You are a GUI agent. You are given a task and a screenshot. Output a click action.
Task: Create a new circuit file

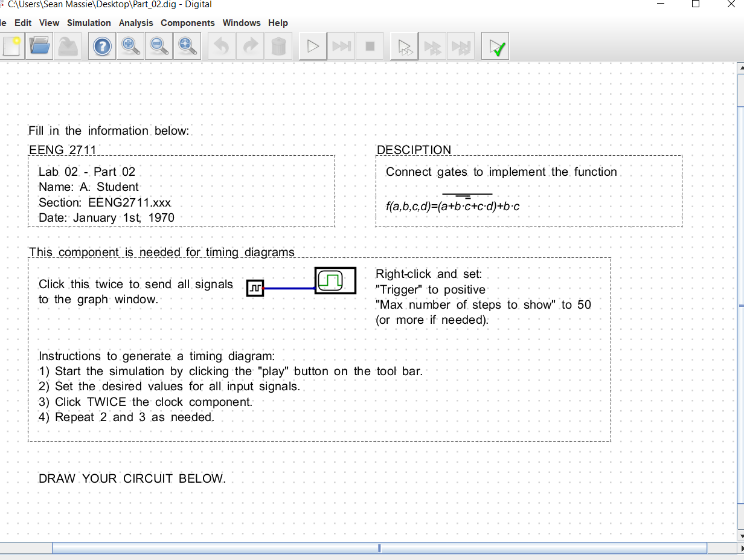click(12, 45)
